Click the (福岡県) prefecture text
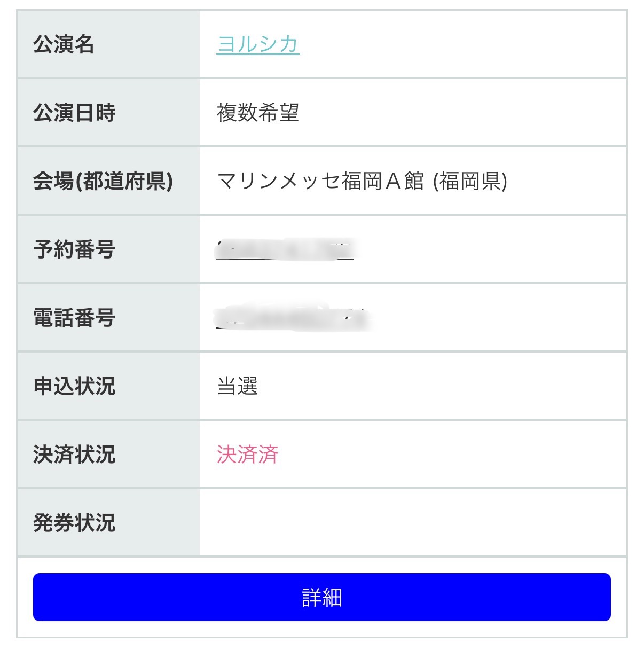The image size is (644, 650). coord(470,181)
